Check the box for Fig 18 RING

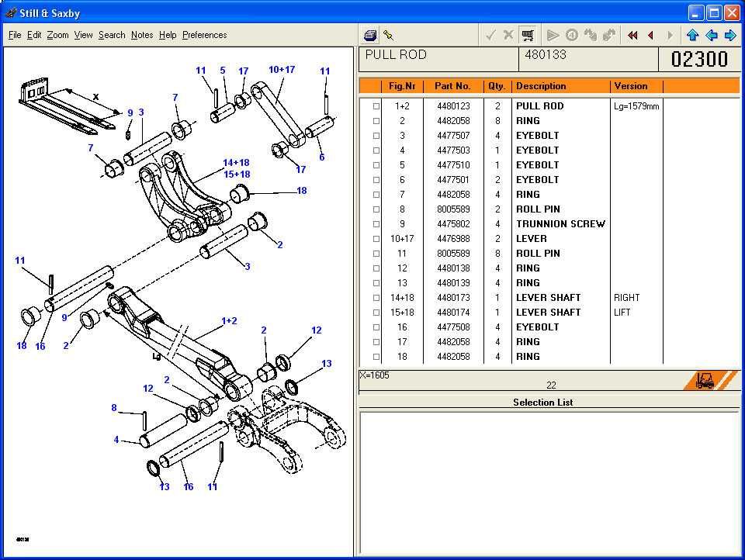376,357
